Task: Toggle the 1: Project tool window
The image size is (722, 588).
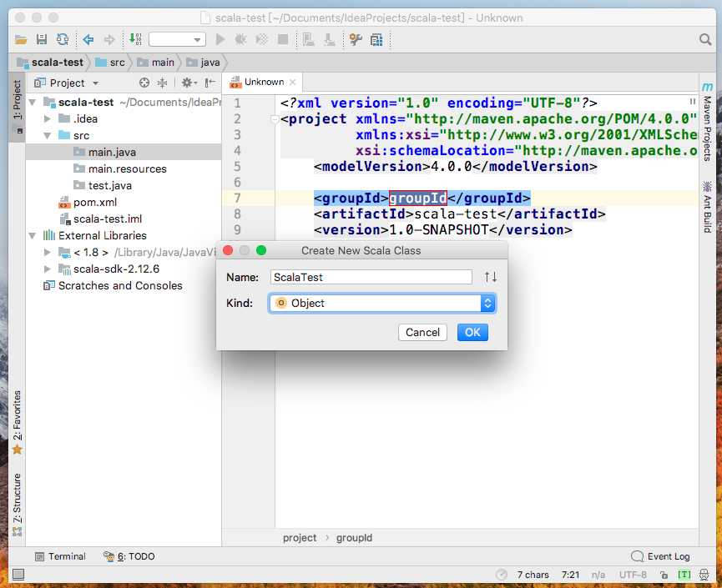Action: point(17,107)
